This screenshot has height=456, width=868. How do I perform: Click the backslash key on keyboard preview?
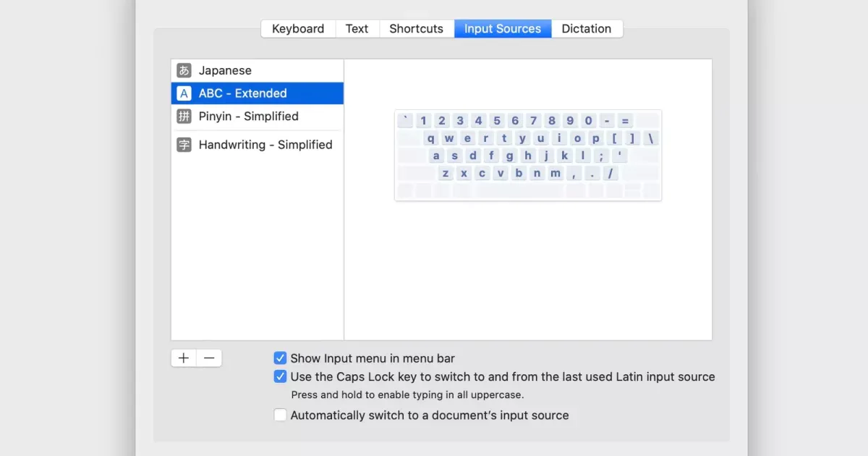(650, 138)
